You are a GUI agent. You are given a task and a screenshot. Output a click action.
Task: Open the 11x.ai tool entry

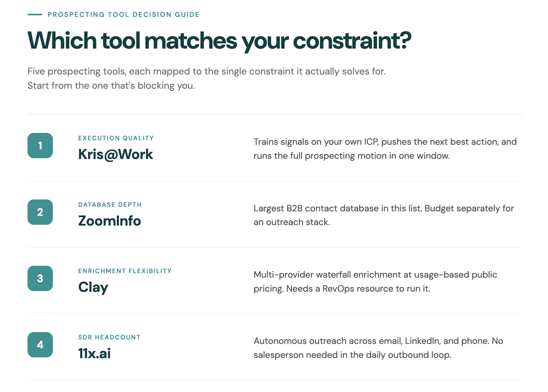(x=94, y=353)
